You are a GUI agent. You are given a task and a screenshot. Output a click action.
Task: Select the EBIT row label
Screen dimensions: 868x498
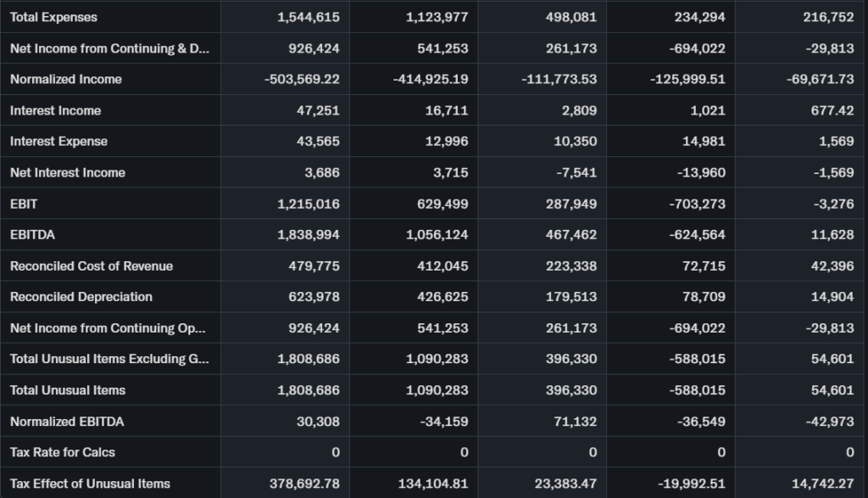(x=24, y=204)
